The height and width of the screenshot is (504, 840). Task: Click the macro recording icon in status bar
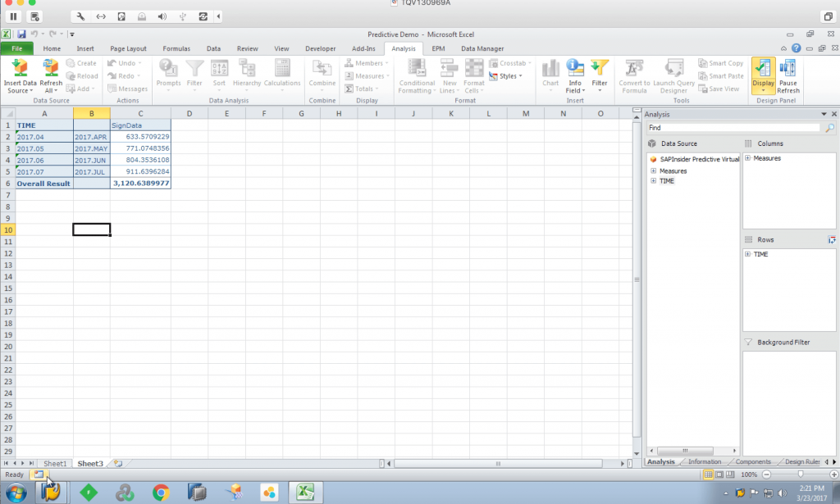click(x=39, y=474)
